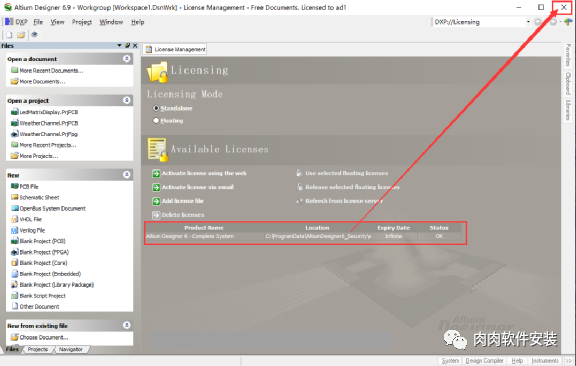Open the View menu
The image size is (576, 366).
coord(57,22)
